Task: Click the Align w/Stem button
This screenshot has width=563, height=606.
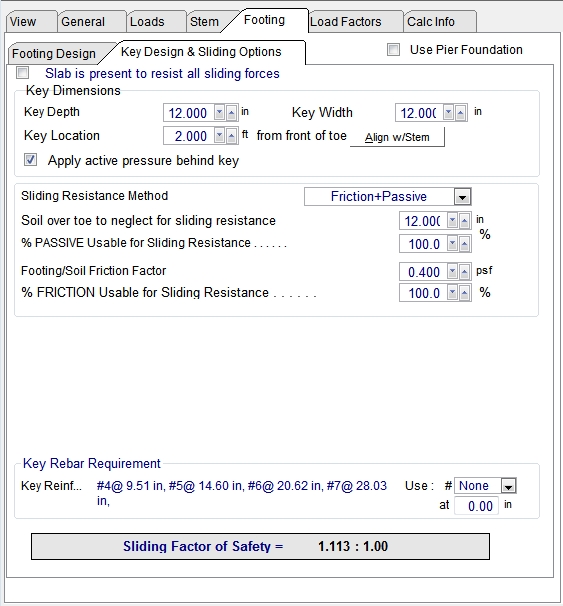Action: [397, 137]
